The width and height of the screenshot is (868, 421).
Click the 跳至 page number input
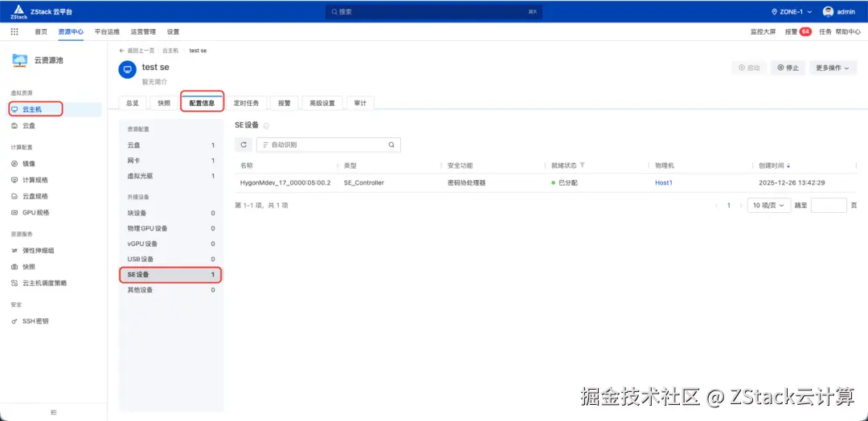point(829,205)
